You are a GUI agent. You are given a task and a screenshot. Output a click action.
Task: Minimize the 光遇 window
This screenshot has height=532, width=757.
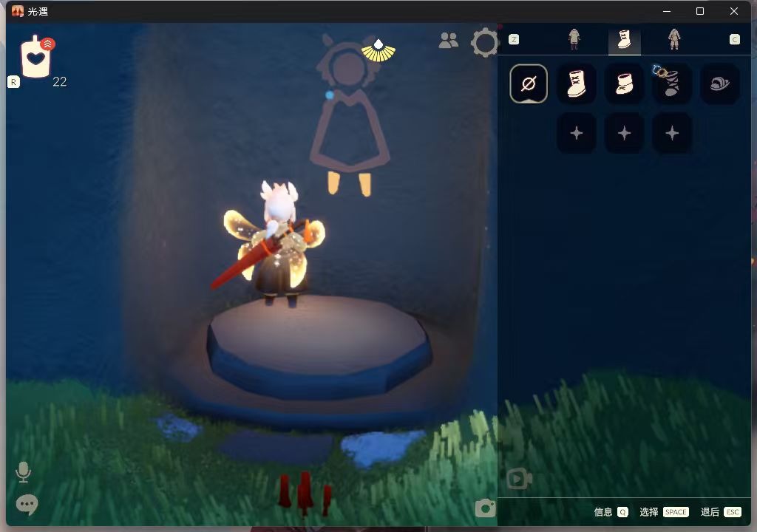click(667, 11)
